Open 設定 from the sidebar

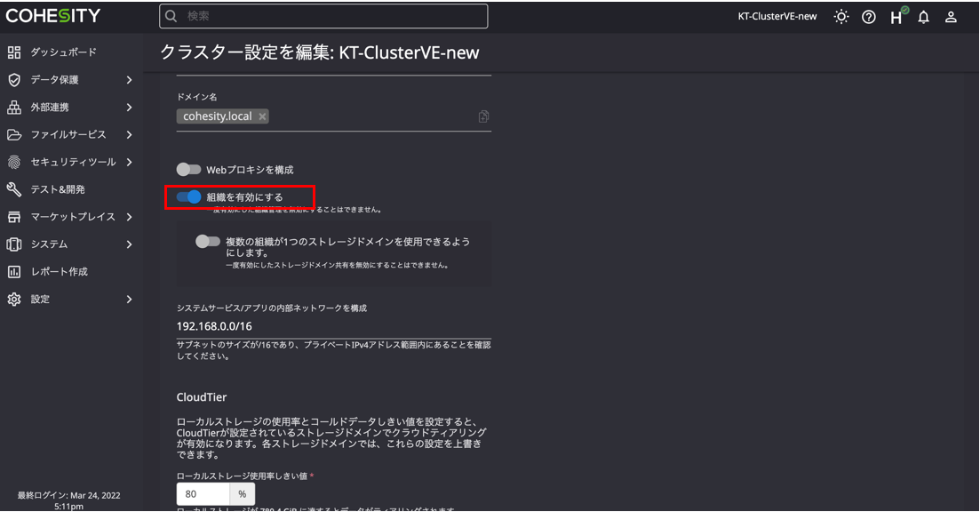41,299
